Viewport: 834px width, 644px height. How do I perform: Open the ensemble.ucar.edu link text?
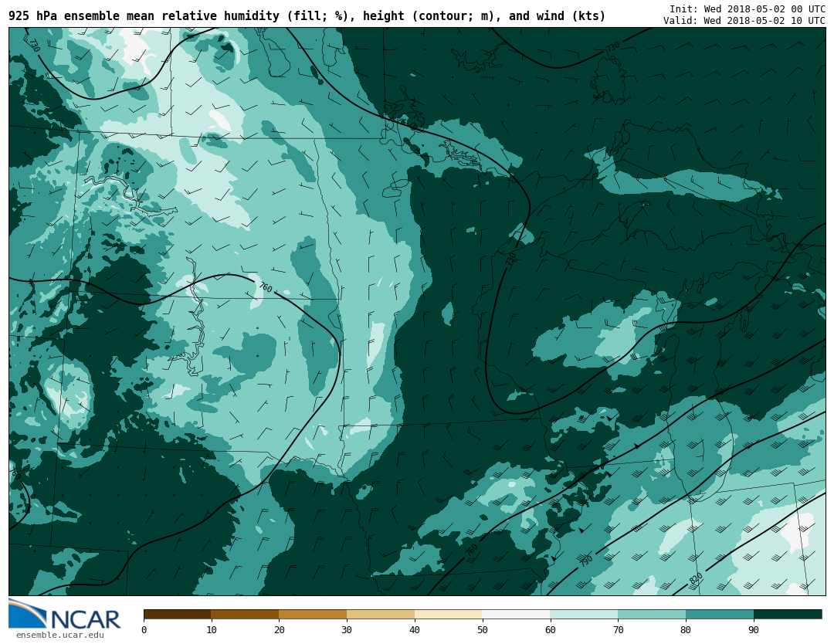pyautogui.click(x=60, y=635)
